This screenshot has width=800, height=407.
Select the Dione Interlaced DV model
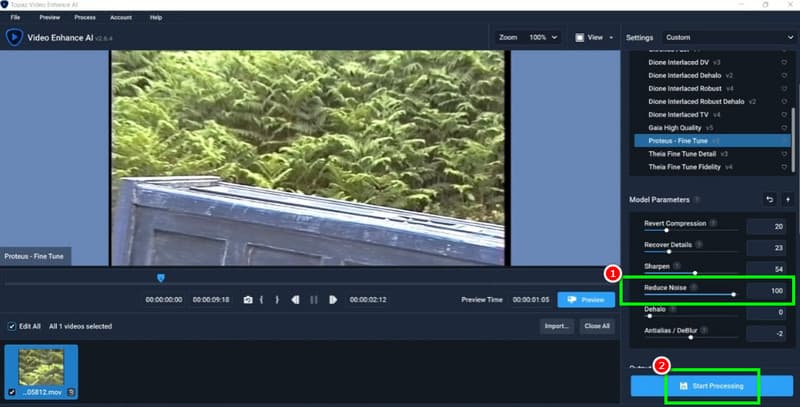[711, 62]
